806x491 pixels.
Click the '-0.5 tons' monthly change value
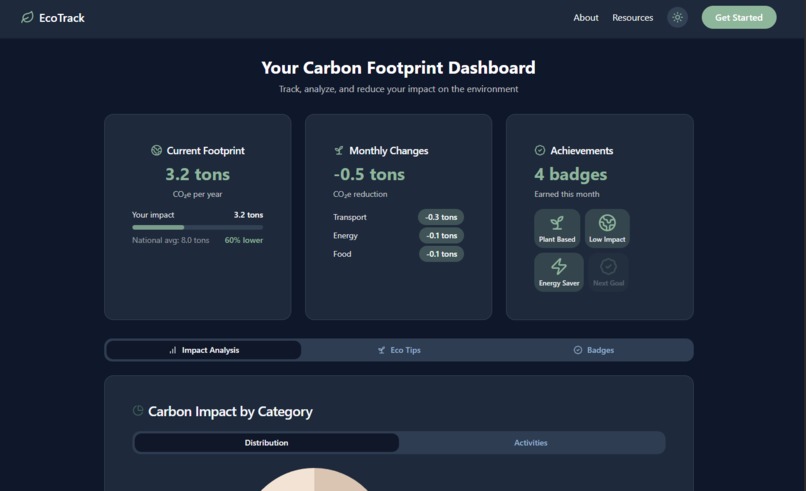(369, 174)
